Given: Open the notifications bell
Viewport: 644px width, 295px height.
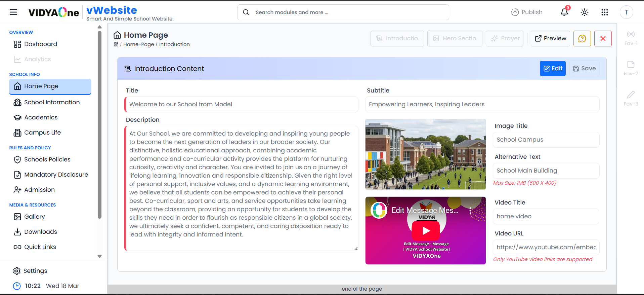Looking at the screenshot, I should coord(564,12).
